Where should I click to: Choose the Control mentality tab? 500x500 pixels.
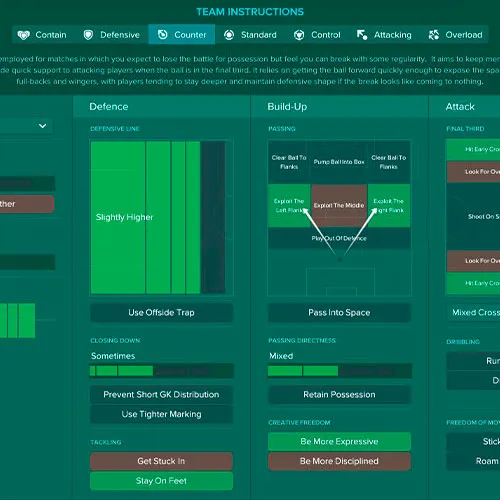(317, 35)
